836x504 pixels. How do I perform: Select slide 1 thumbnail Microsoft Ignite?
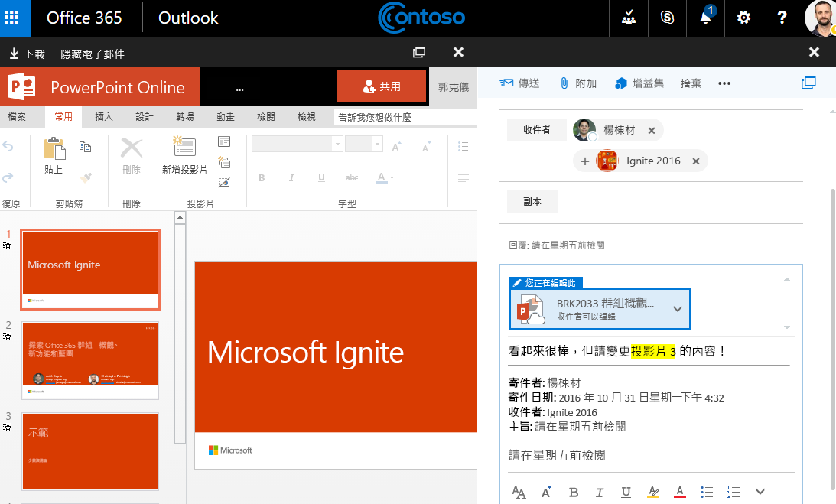(90, 269)
